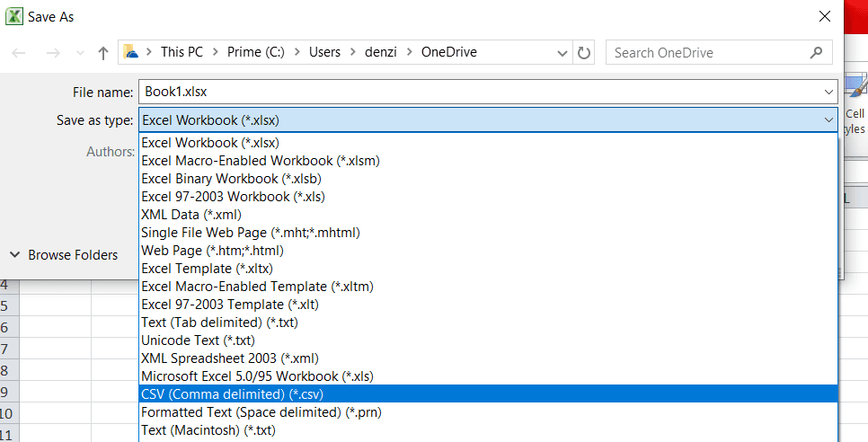Choose Formatted Text (Space delimited) (*.prn)
868x442 pixels.
tap(489, 412)
